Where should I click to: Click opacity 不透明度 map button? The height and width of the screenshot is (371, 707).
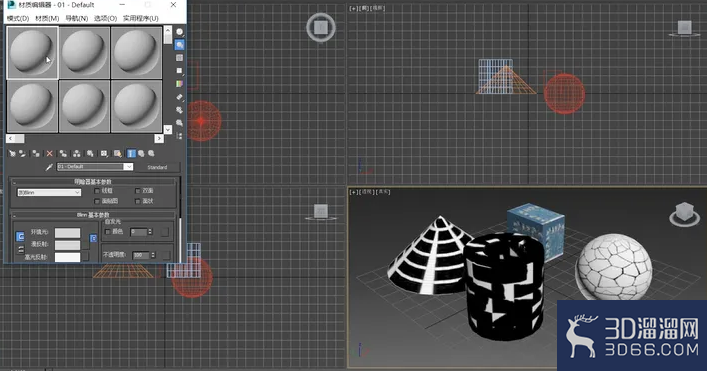166,255
